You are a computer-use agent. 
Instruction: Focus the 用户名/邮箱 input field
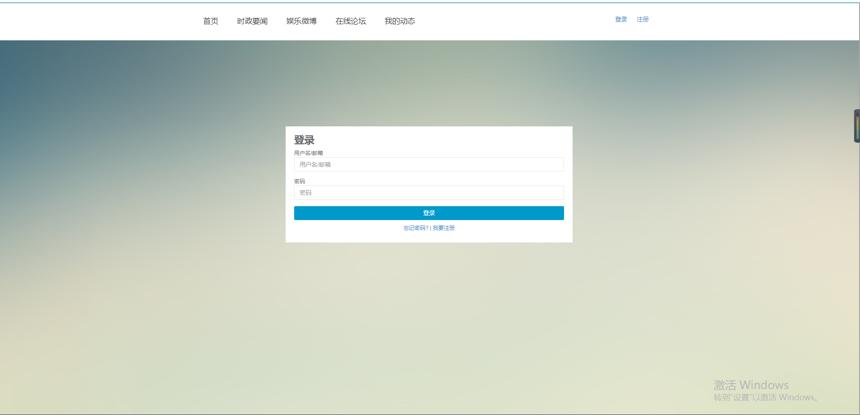pyautogui.click(x=429, y=164)
